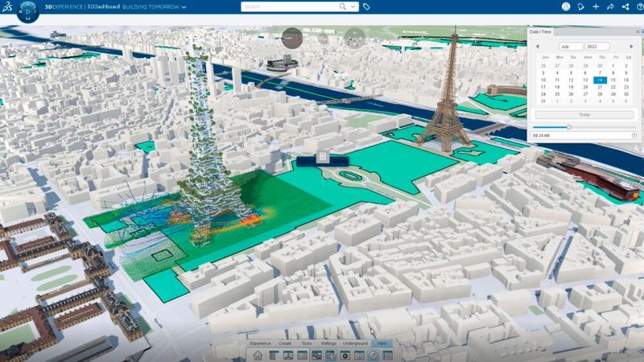Click the plus add icon in top bar
Viewport: 644px width, 362px height.
click(x=596, y=6)
